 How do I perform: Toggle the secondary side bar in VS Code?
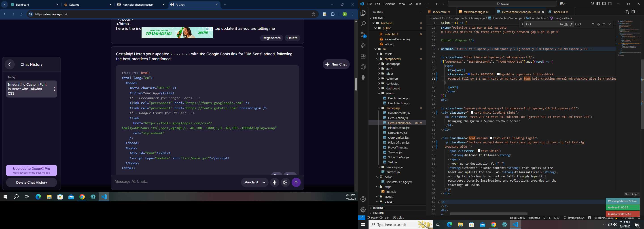click(x=610, y=4)
